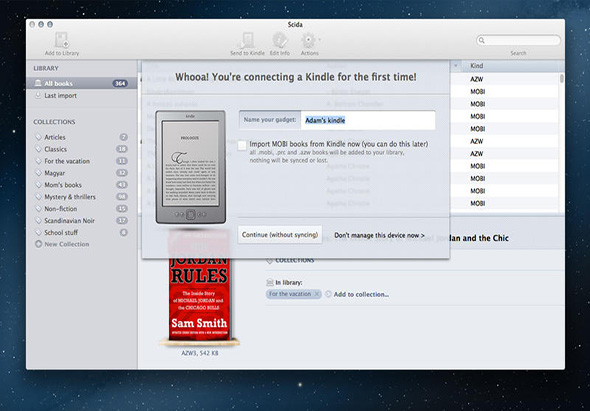
Task: Click Don't manage this device now link
Action: coord(379,235)
